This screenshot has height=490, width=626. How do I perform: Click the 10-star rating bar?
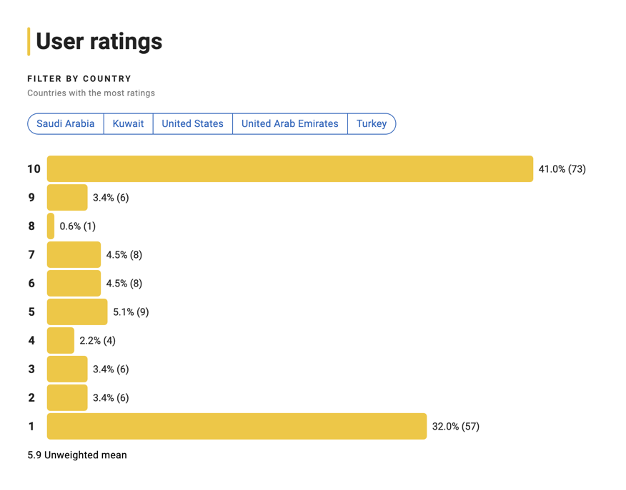point(290,169)
